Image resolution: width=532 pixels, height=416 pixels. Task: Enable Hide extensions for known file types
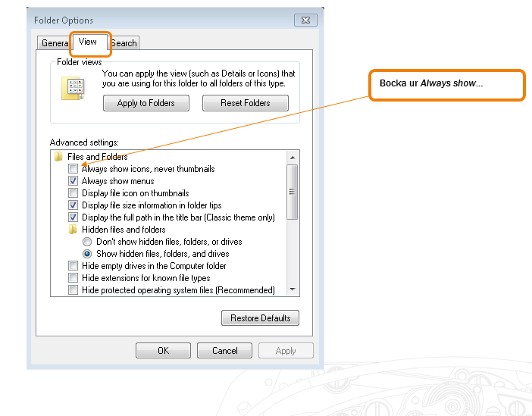pos(74,278)
